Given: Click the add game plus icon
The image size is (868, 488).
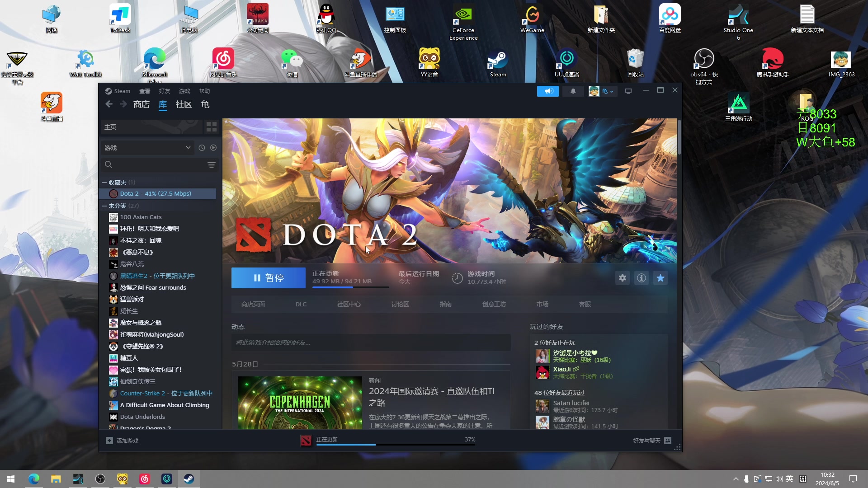Looking at the screenshot, I should click(x=109, y=441).
